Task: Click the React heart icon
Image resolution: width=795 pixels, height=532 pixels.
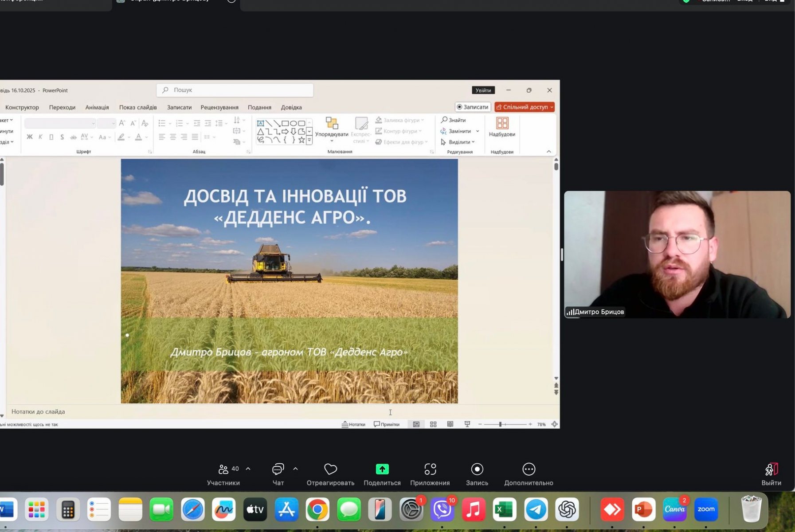Action: (x=330, y=469)
